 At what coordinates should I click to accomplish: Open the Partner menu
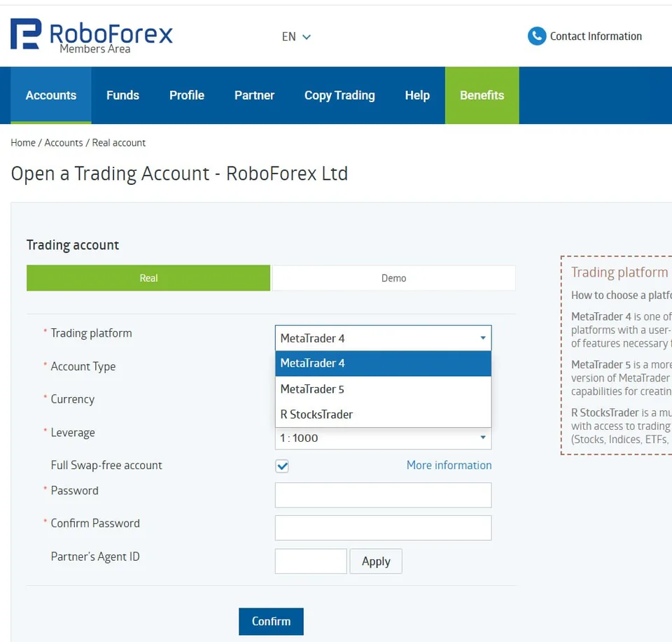click(x=254, y=95)
